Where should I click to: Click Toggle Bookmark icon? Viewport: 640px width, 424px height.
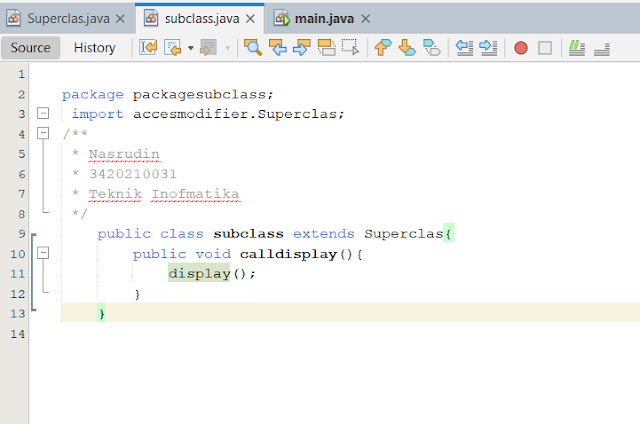431,48
